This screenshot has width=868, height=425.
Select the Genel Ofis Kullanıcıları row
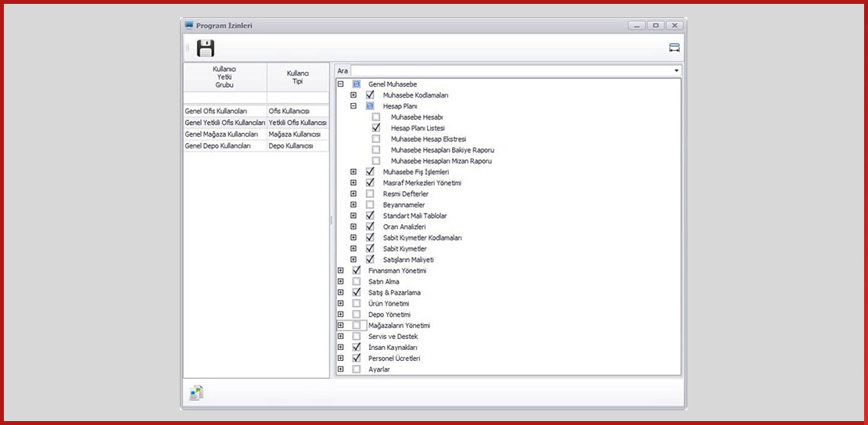coord(225,111)
